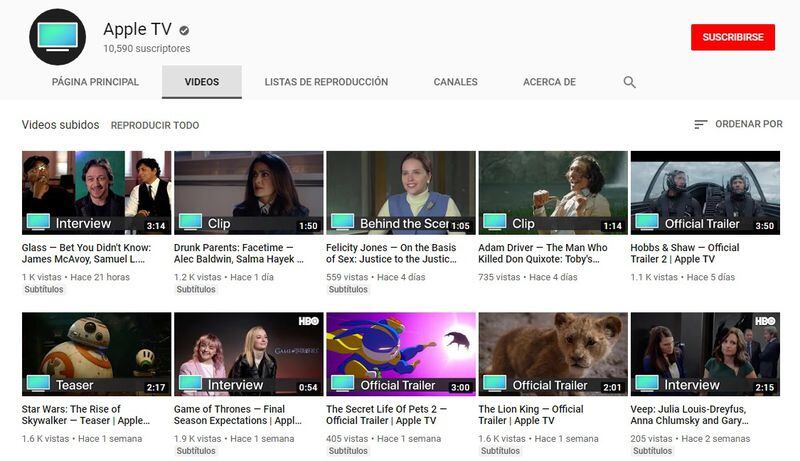Open the ORDENAR POR sort dropdown
This screenshot has height=461, width=800.
(738, 124)
